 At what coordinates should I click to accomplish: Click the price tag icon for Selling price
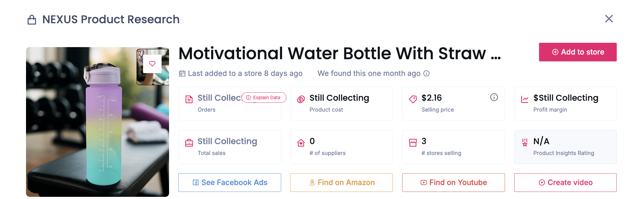click(x=412, y=98)
